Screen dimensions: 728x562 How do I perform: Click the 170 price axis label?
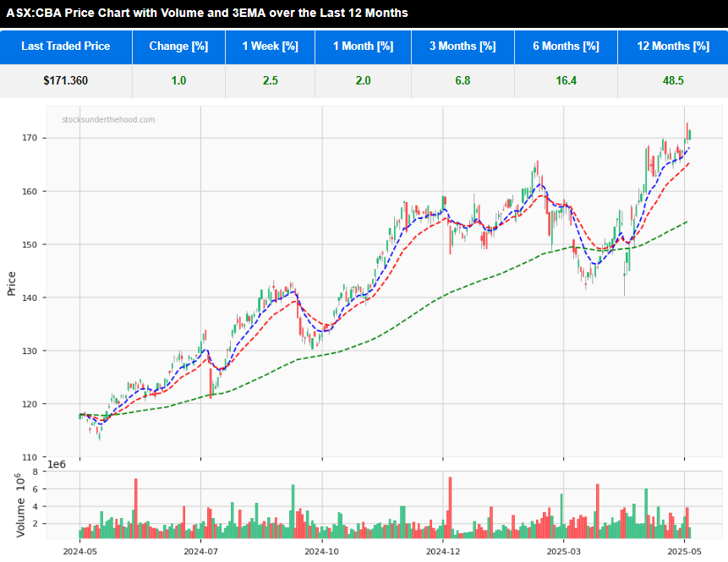pos(30,139)
